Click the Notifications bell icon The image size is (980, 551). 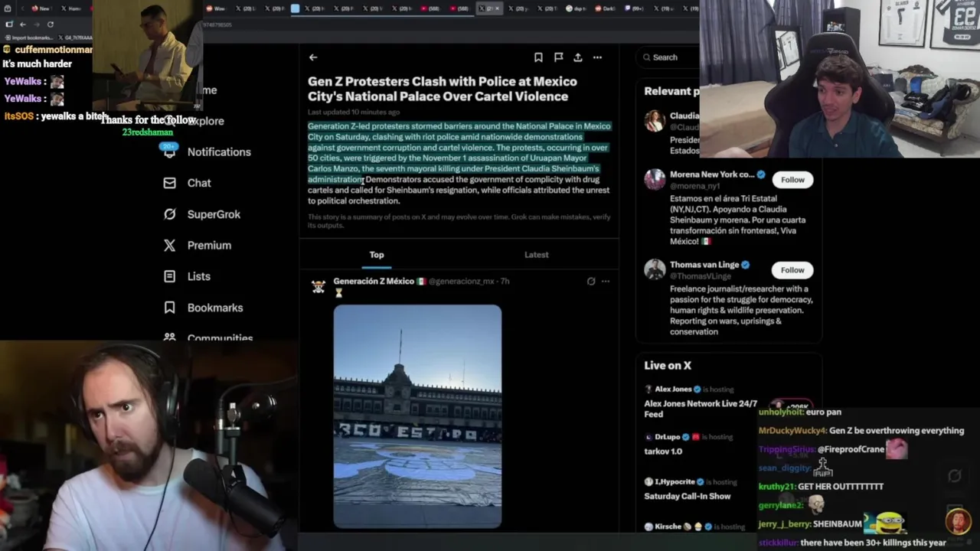[169, 152]
